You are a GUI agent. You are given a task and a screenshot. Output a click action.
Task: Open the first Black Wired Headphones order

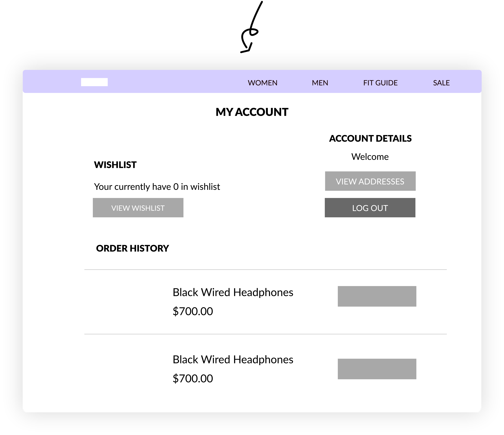coord(233,292)
